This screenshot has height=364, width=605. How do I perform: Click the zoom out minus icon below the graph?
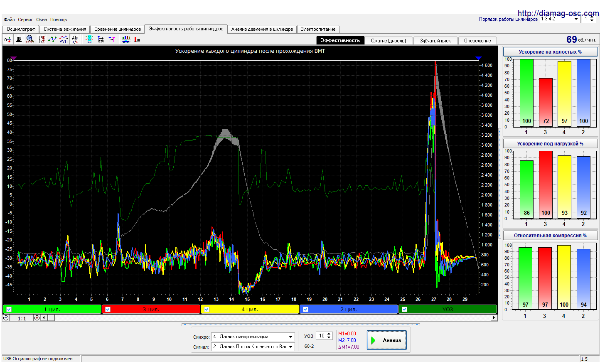tap(6, 318)
